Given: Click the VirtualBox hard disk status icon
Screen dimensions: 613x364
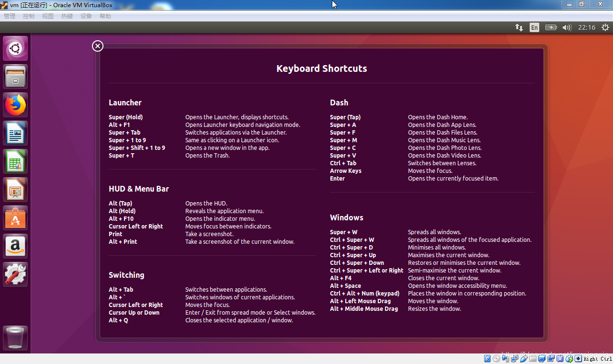Looking at the screenshot, I should point(487,358).
